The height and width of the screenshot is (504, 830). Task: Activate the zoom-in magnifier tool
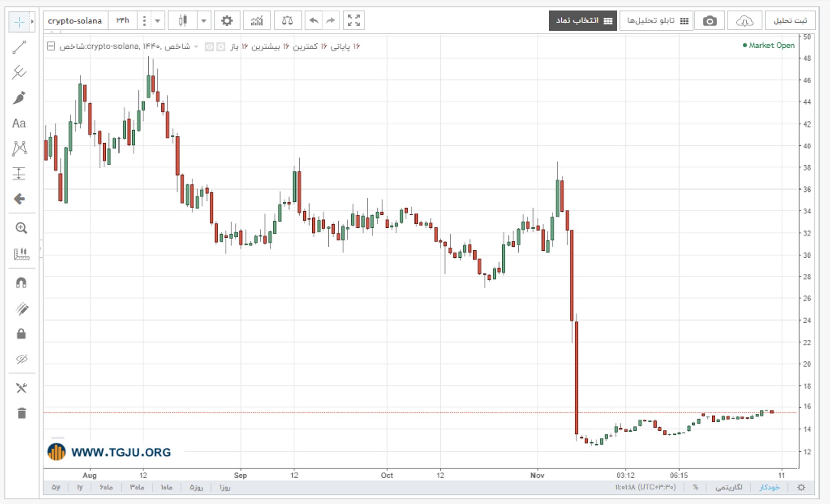tap(21, 228)
